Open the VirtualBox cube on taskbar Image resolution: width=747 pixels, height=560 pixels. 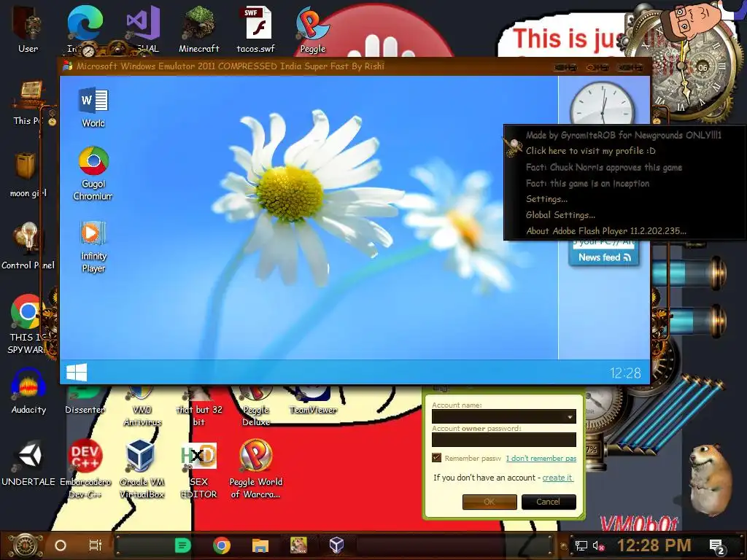click(337, 545)
